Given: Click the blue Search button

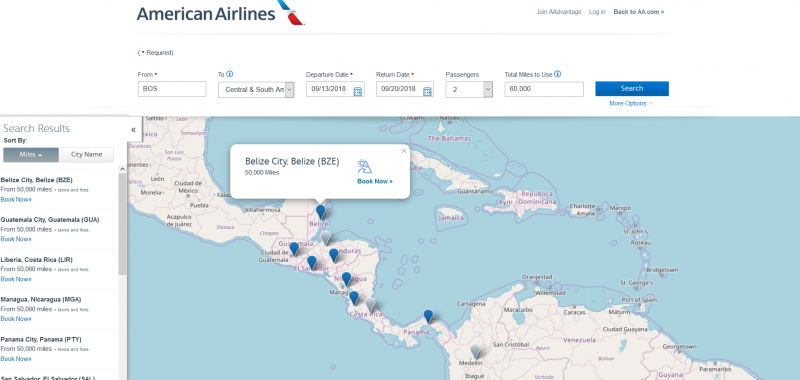Looking at the screenshot, I should [632, 88].
